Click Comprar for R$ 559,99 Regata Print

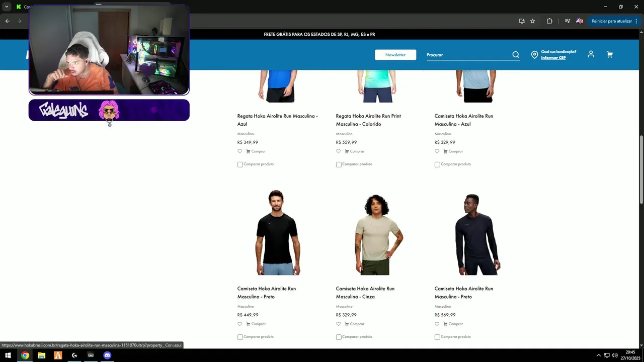point(357,151)
